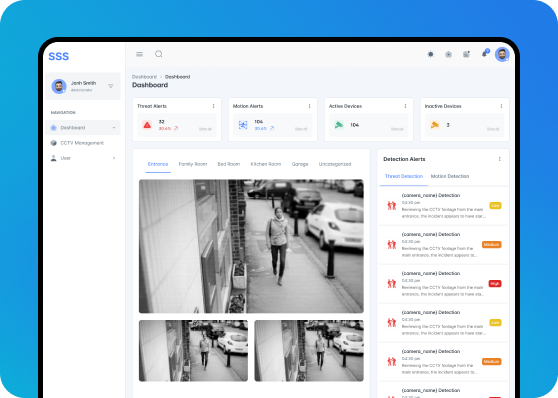Screen dimensions: 558x398
Task: View all in Motion Alerts card
Action: point(301,129)
